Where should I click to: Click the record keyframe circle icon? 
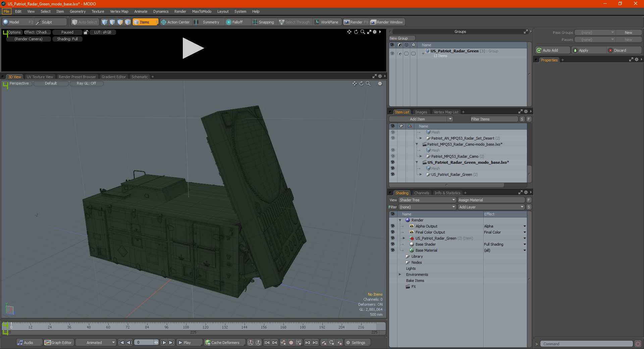[291, 343]
